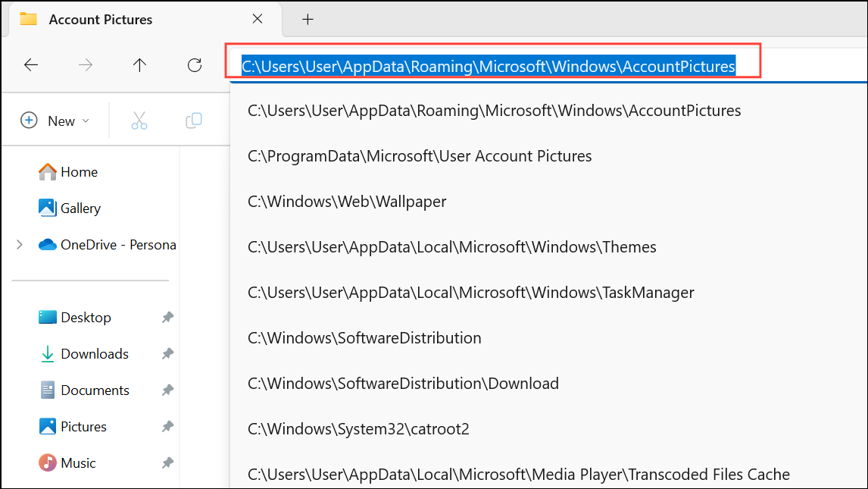This screenshot has height=489, width=868.
Task: Click the OneDrive cloud icon
Action: [x=47, y=244]
